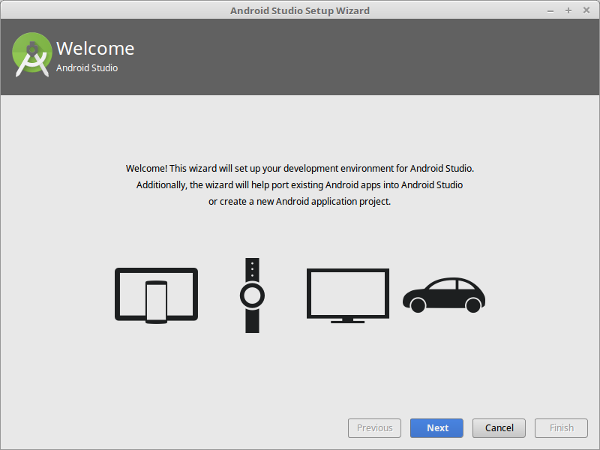Click the Android Wear watch icon

(252, 295)
